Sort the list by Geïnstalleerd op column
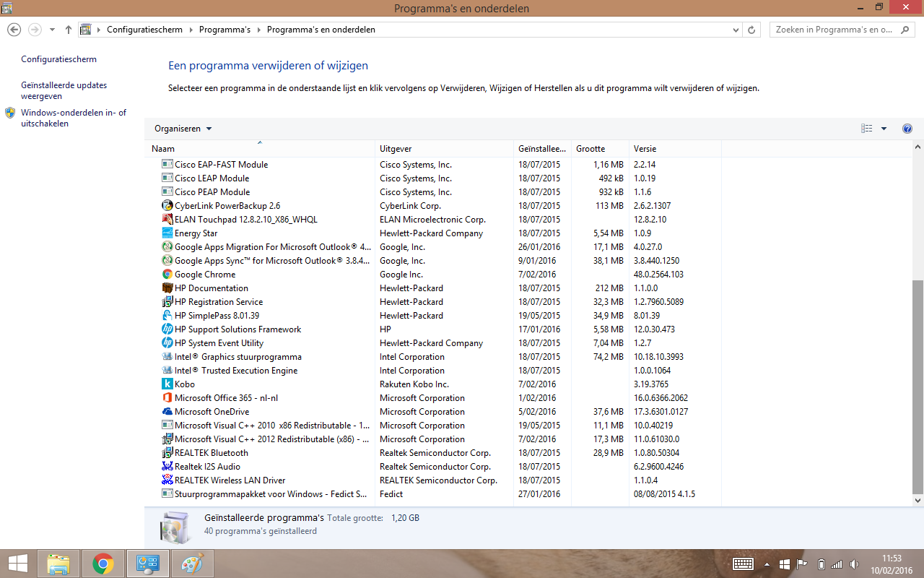Viewport: 924px width, 578px height. click(x=542, y=149)
